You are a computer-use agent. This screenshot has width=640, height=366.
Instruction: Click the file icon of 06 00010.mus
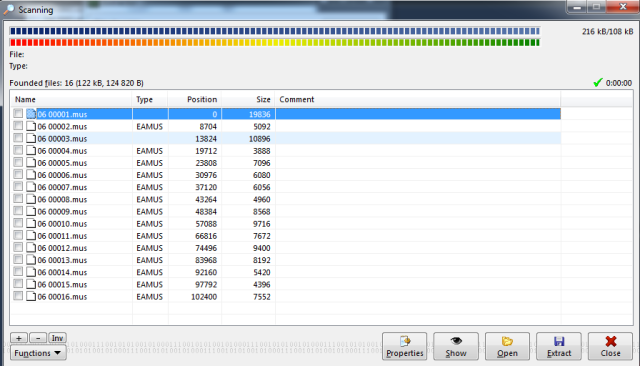[31, 224]
